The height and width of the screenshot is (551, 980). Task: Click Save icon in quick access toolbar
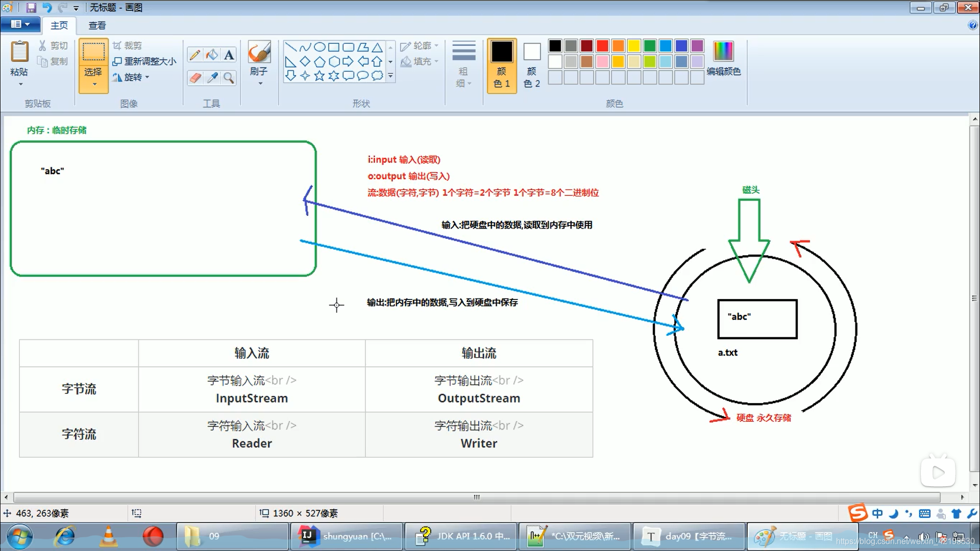[x=31, y=8]
